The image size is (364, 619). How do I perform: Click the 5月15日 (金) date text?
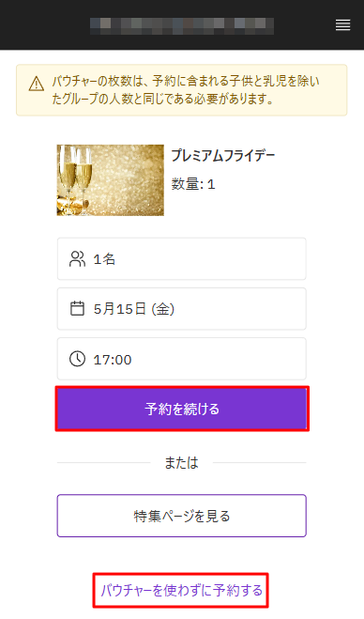point(134,309)
